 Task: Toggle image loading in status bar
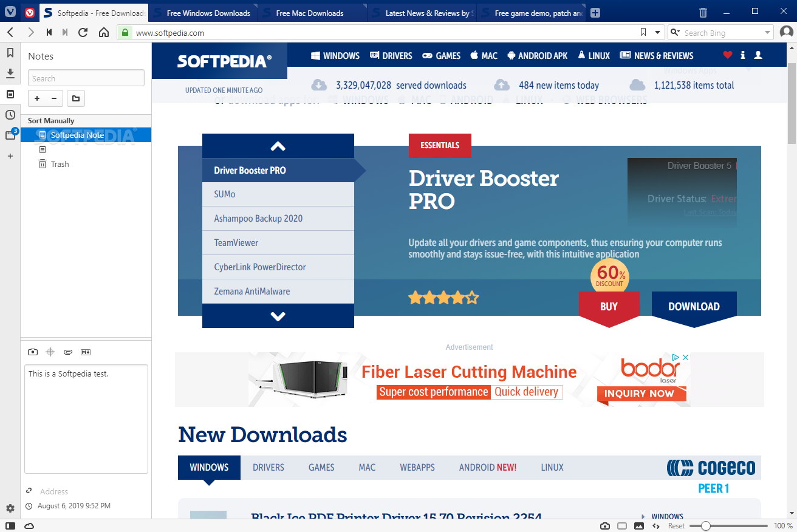coord(639,526)
